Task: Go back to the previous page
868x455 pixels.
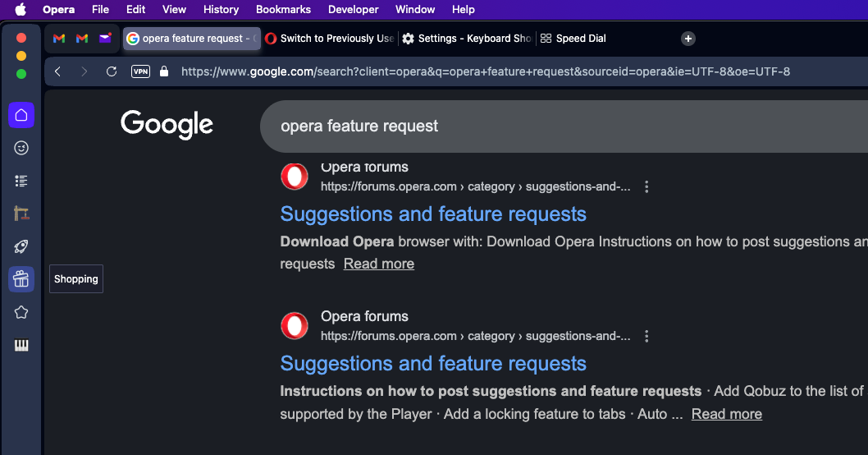Action: click(57, 71)
